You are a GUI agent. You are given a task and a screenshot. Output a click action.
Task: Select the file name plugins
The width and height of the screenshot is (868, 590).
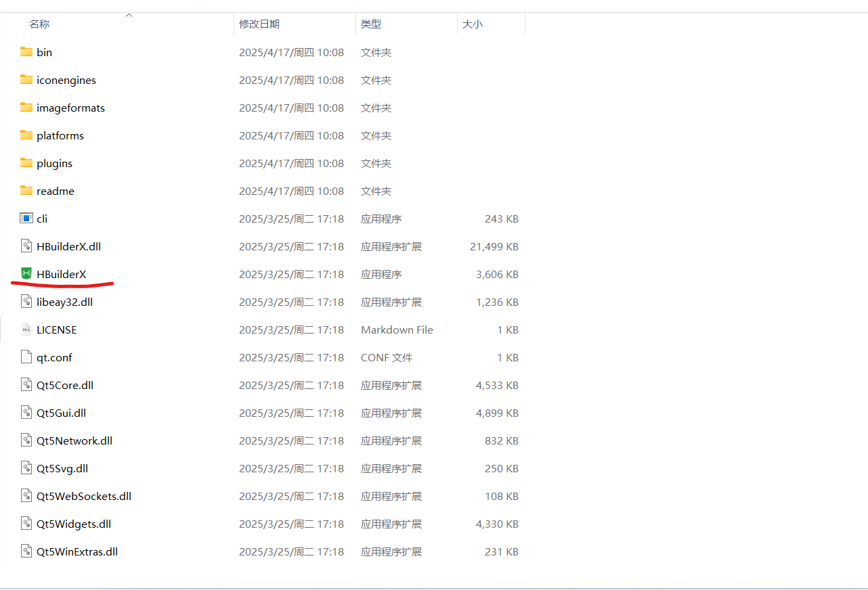point(55,163)
